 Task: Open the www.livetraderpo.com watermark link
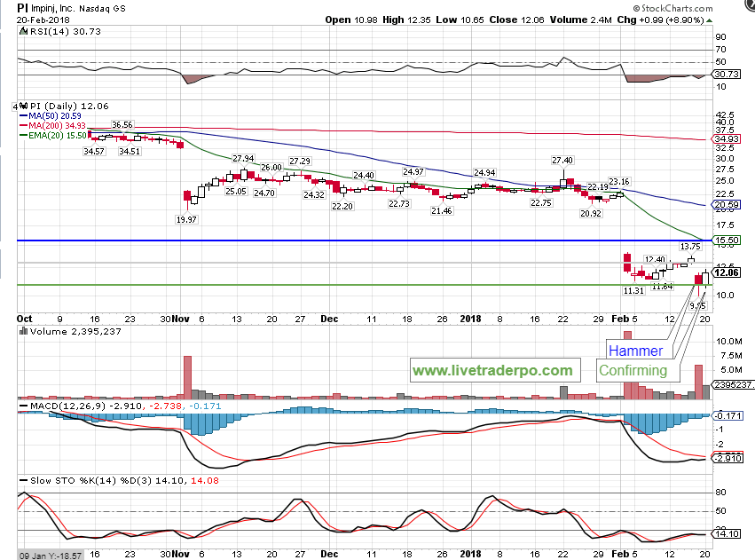point(492,369)
